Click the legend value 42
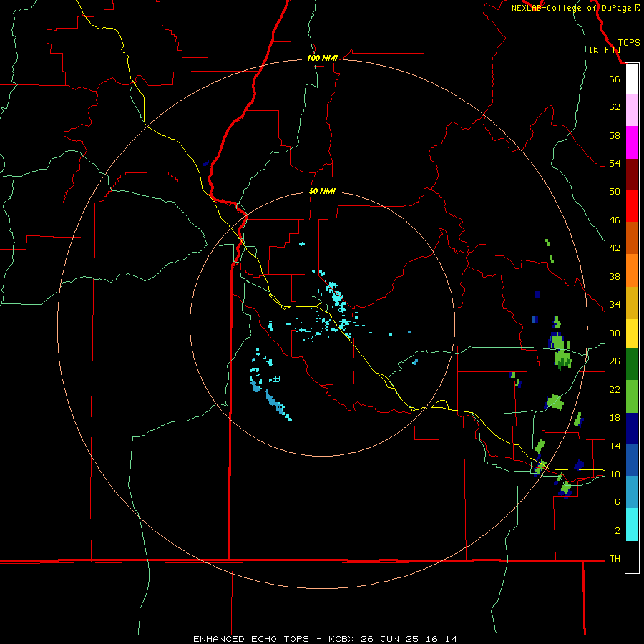Viewport: 644px width, 644px height. click(x=615, y=248)
